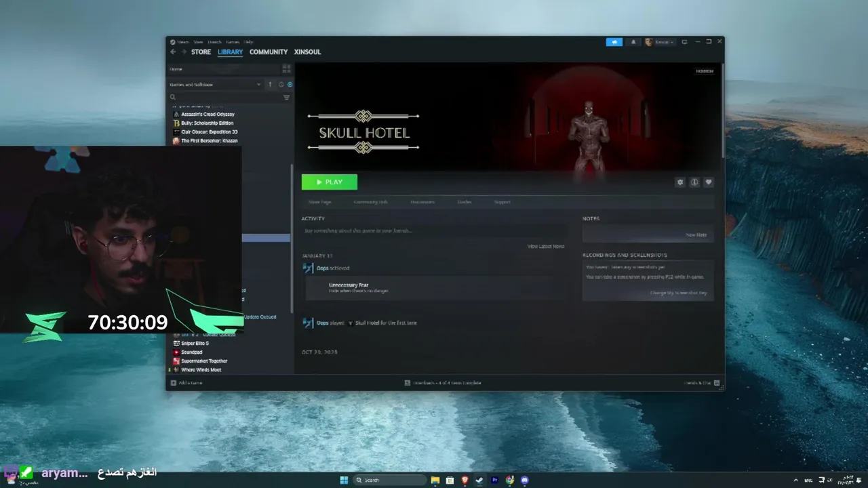Image resolution: width=868 pixels, height=488 pixels.
Task: Click the New Note button
Action: [696, 235]
